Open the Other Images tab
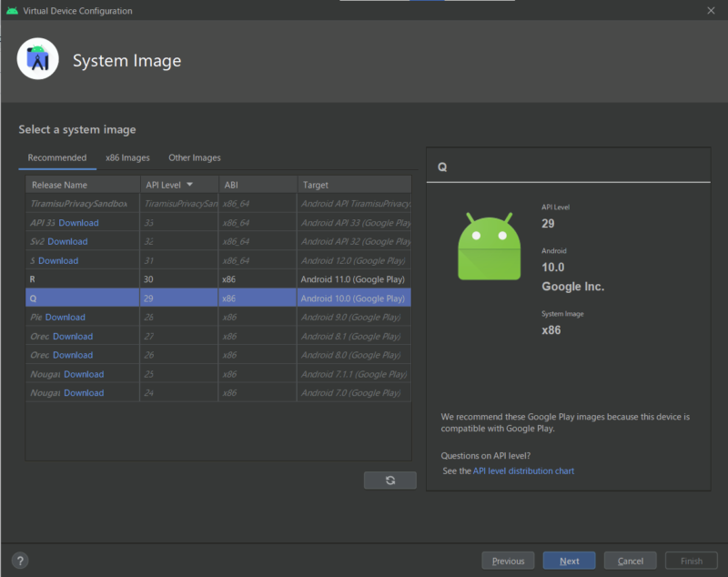 pyautogui.click(x=195, y=157)
